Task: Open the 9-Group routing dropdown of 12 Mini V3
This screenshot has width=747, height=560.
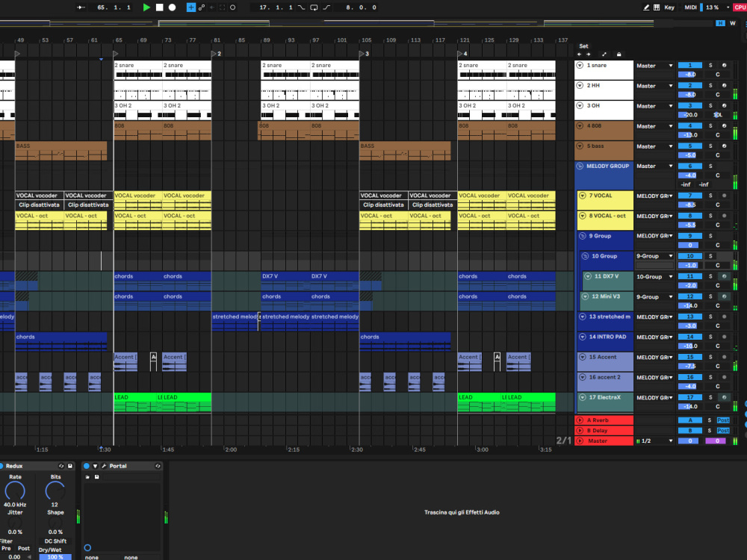Action: coord(654,296)
